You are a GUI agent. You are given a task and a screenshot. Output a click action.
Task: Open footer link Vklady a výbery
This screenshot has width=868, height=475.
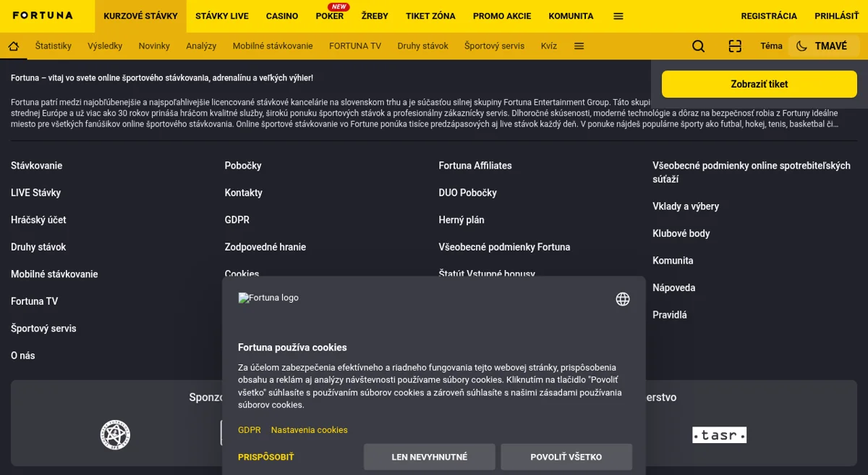pyautogui.click(x=686, y=206)
